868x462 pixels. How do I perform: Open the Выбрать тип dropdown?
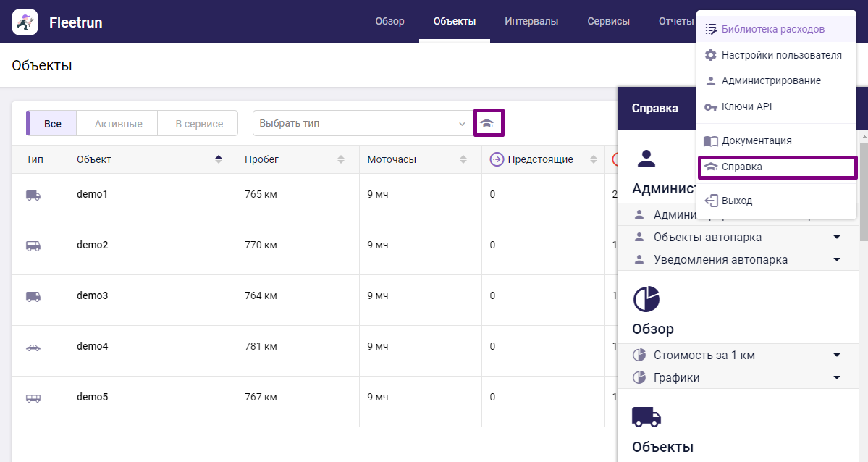[x=362, y=123]
